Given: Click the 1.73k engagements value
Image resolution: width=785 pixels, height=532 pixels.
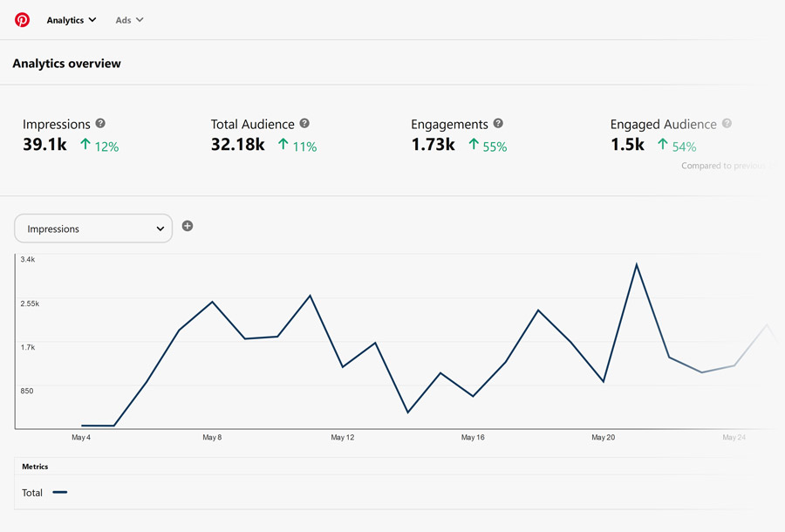Looking at the screenshot, I should point(433,145).
